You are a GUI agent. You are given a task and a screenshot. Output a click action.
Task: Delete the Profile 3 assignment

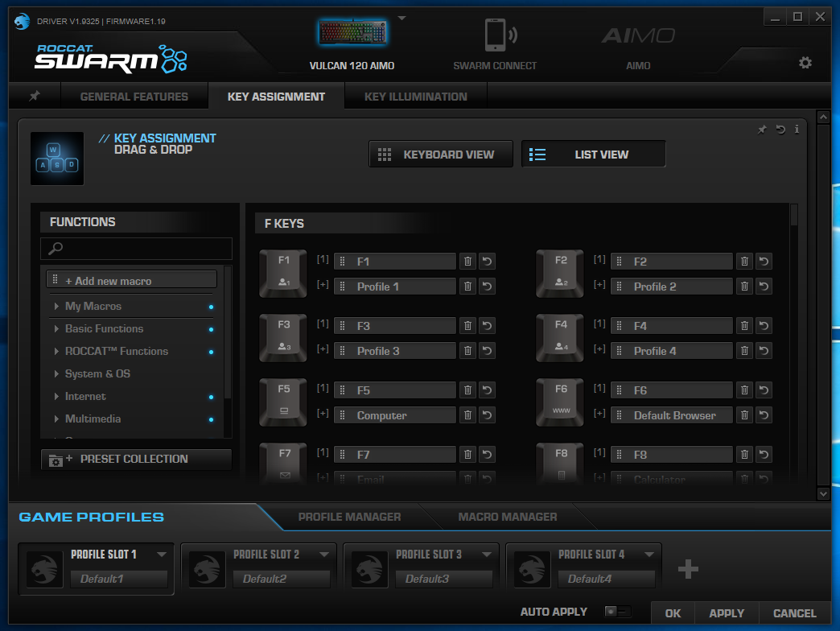click(x=467, y=351)
